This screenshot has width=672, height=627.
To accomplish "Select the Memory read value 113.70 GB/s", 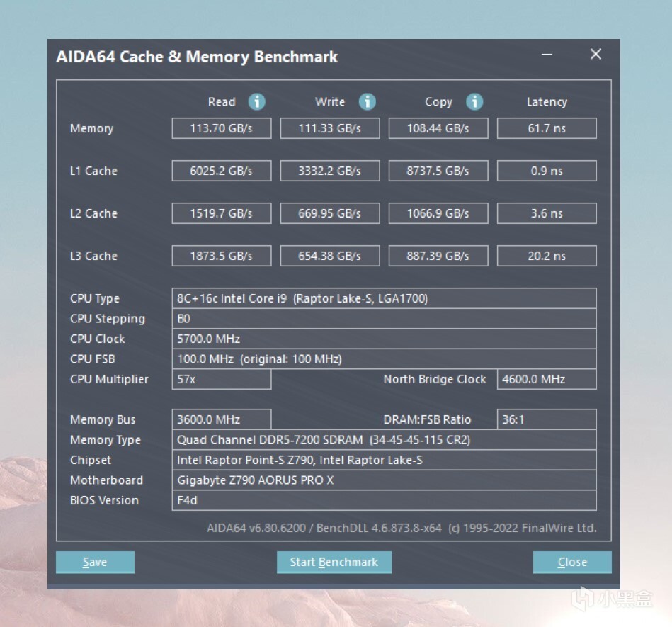I will (222, 128).
